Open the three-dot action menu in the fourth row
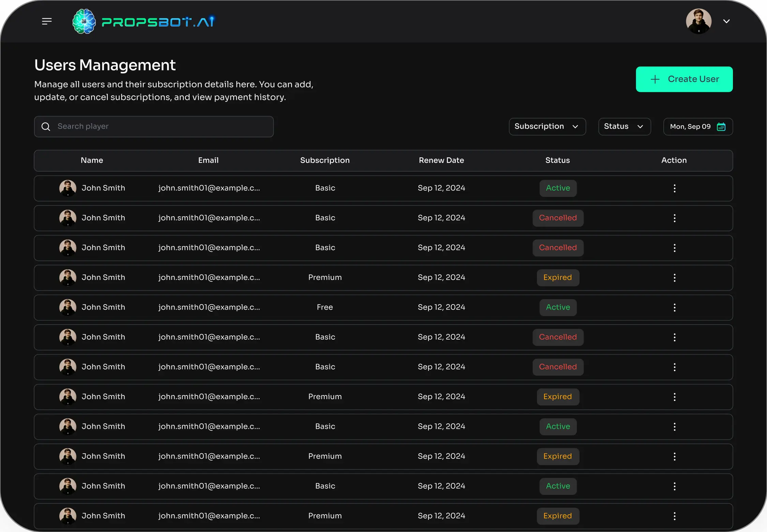767x532 pixels. click(x=674, y=278)
